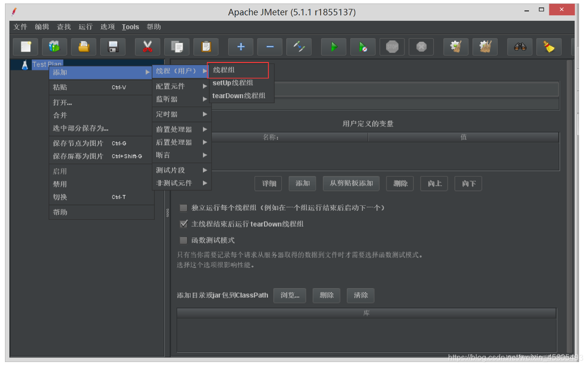Uncheck 主线程结束后运行tearDown线程组

(x=184, y=224)
